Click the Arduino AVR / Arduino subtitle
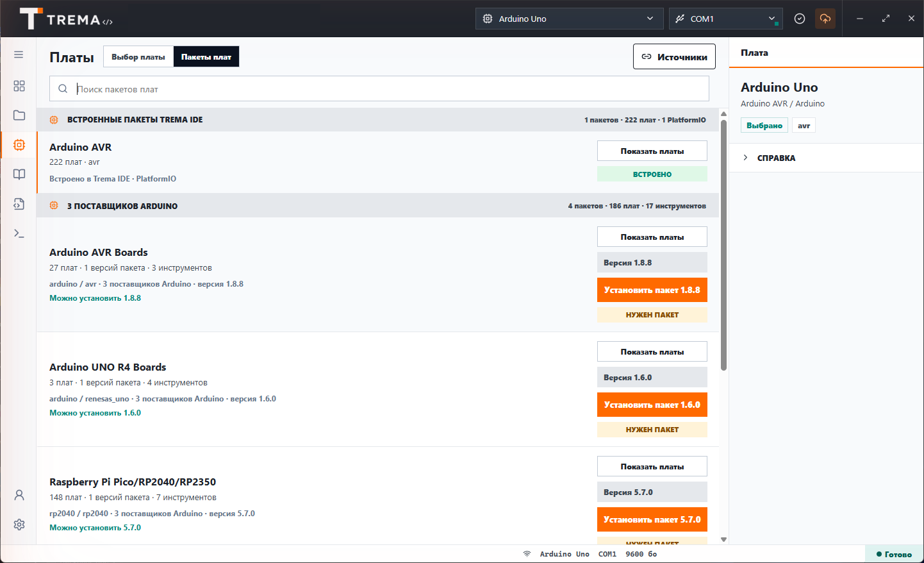Viewport: 924px width, 563px height. [x=782, y=104]
